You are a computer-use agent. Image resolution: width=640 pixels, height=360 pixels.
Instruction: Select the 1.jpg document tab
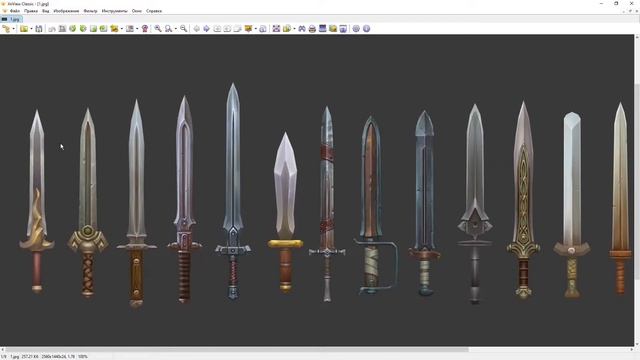click(x=11, y=19)
